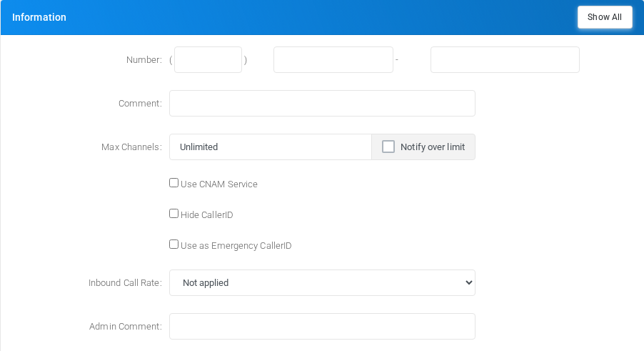Click the Max Channels Unlimited field
This screenshot has width=644, height=351.
pyautogui.click(x=271, y=147)
